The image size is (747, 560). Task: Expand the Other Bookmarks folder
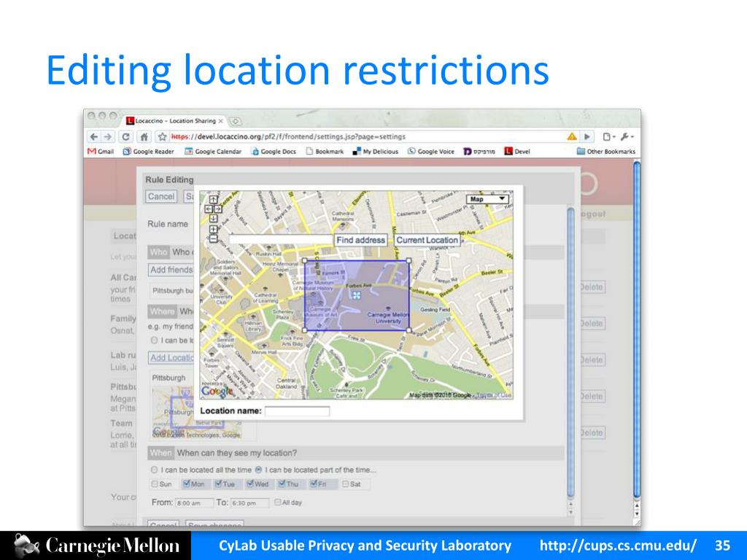606,152
